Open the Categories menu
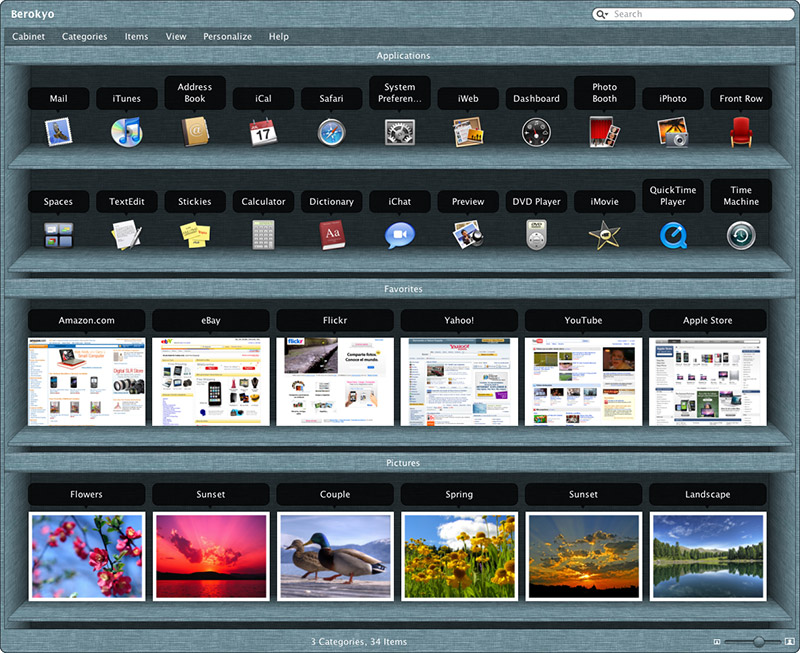This screenshot has width=800, height=653. point(85,37)
